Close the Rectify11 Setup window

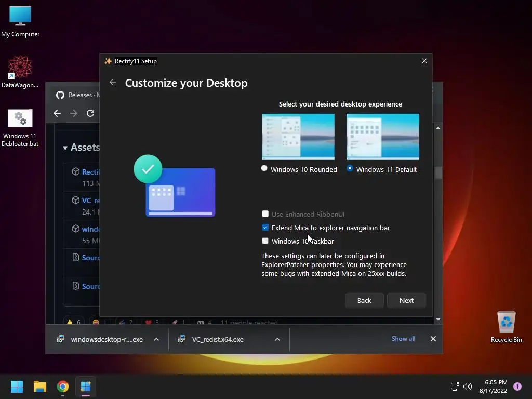click(x=424, y=61)
